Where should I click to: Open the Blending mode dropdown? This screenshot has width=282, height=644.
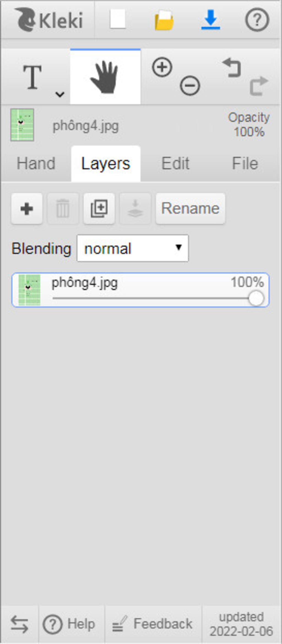coord(133,248)
